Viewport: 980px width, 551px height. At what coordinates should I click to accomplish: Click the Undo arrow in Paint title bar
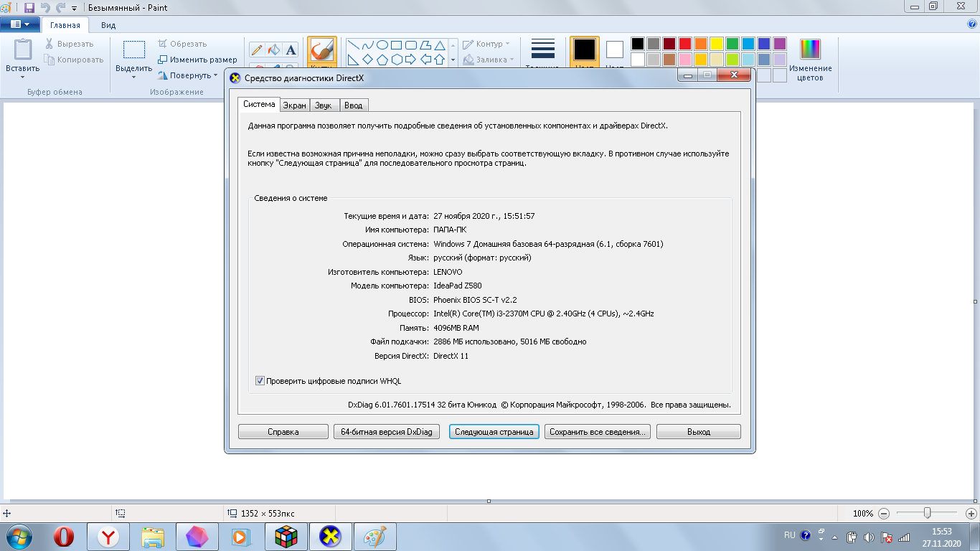point(44,7)
